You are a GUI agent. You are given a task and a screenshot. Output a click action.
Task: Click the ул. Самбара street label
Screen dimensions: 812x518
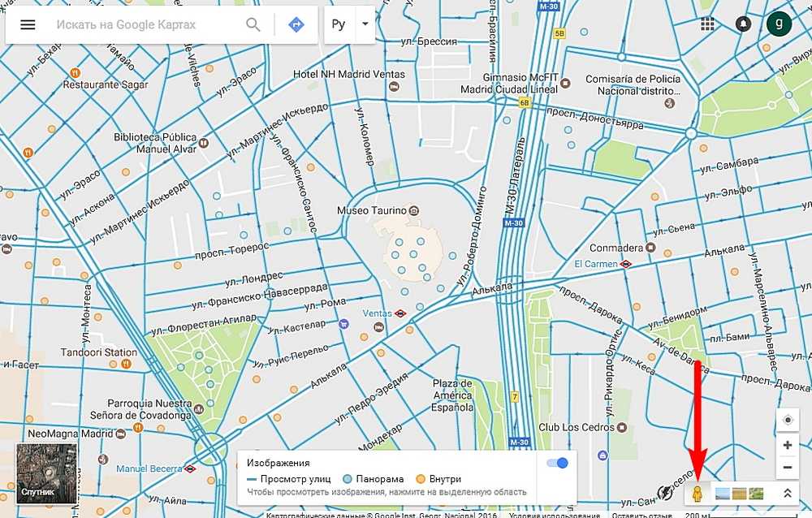(730, 166)
